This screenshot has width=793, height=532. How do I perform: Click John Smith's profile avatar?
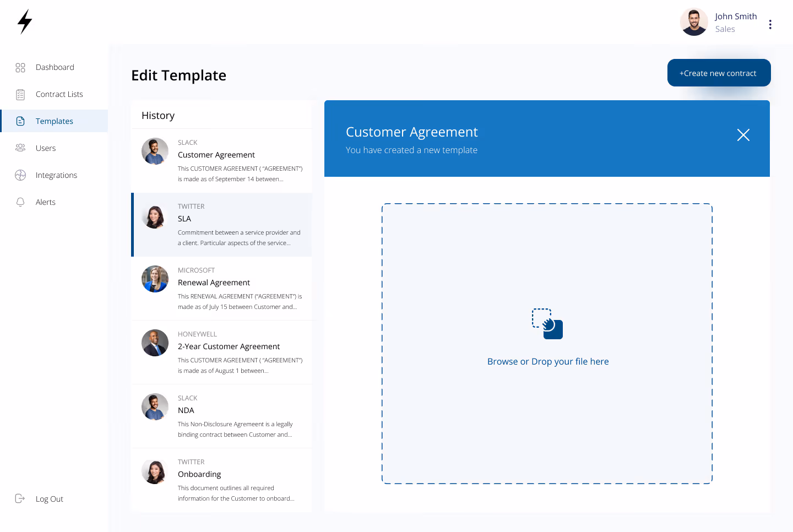pyautogui.click(x=694, y=22)
